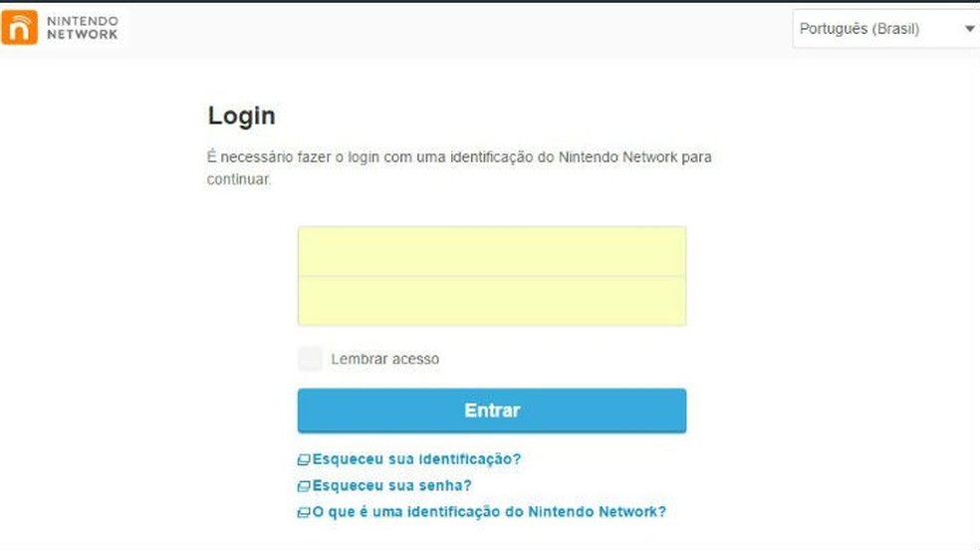The width and height of the screenshot is (980, 550).
Task: Open O que é uma identificação link
Action: [489, 512]
